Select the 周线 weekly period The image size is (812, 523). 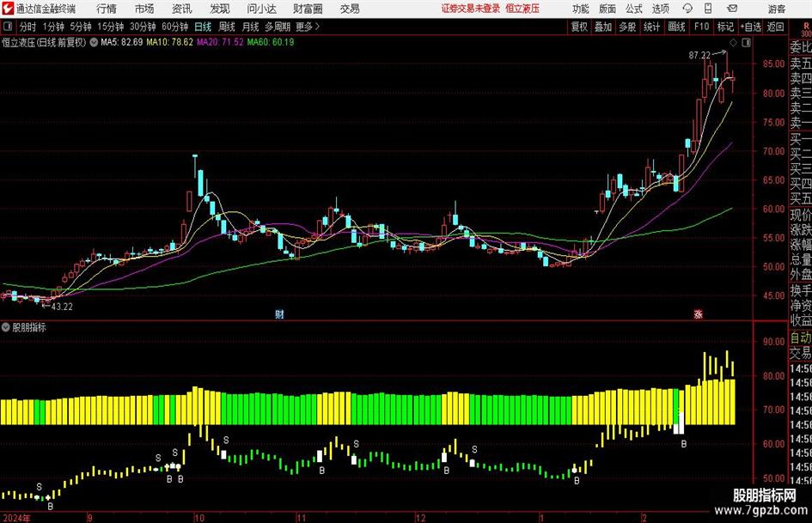[226, 27]
